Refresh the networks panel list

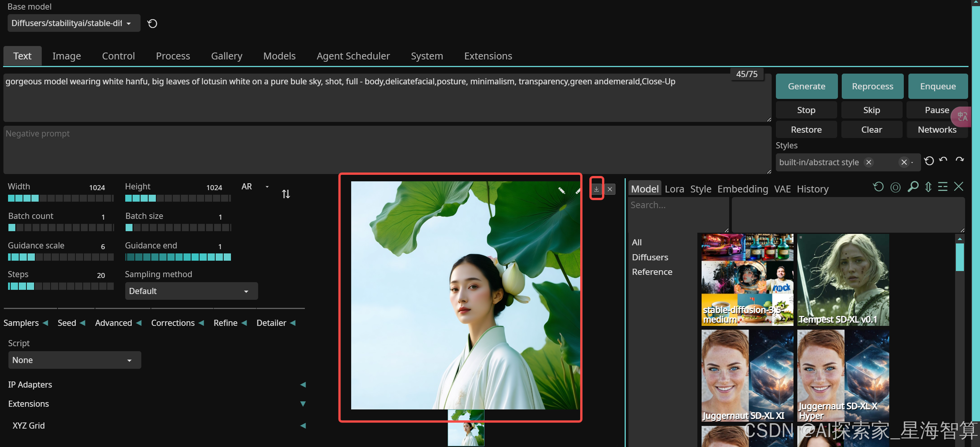[x=878, y=187]
